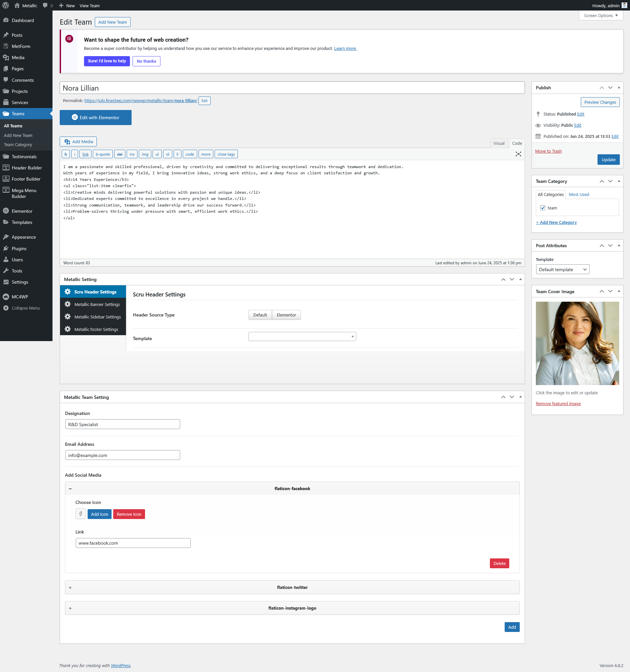Click the distraction-free fullscreen editor icon
This screenshot has width=630, height=672.
tap(518, 154)
